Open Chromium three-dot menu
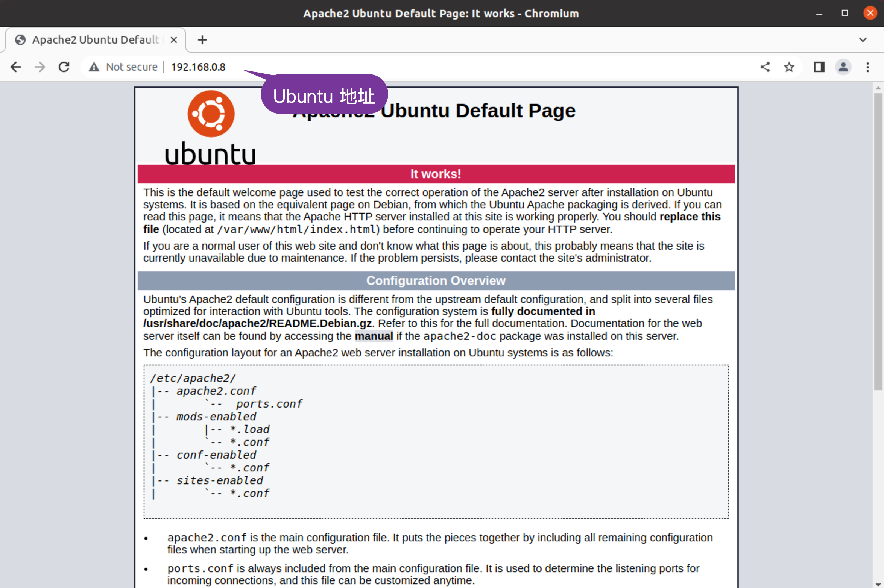 pyautogui.click(x=868, y=67)
